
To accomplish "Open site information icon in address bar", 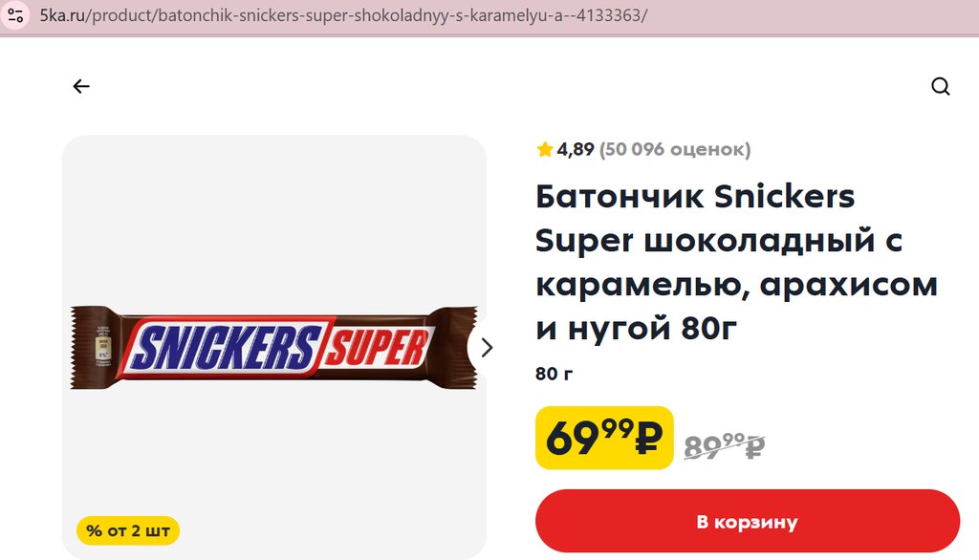I will coord(15,15).
